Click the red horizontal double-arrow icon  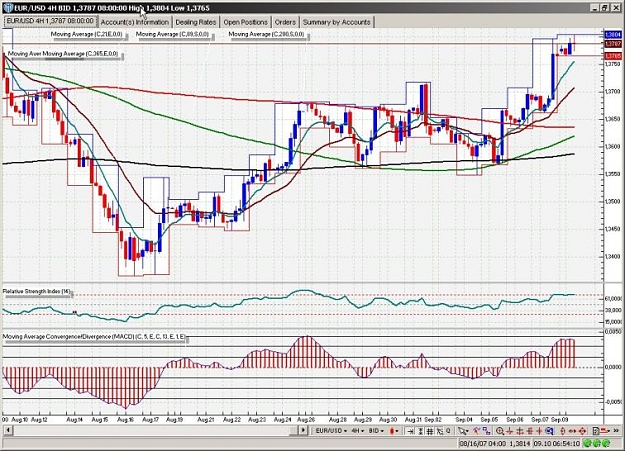[572, 431]
